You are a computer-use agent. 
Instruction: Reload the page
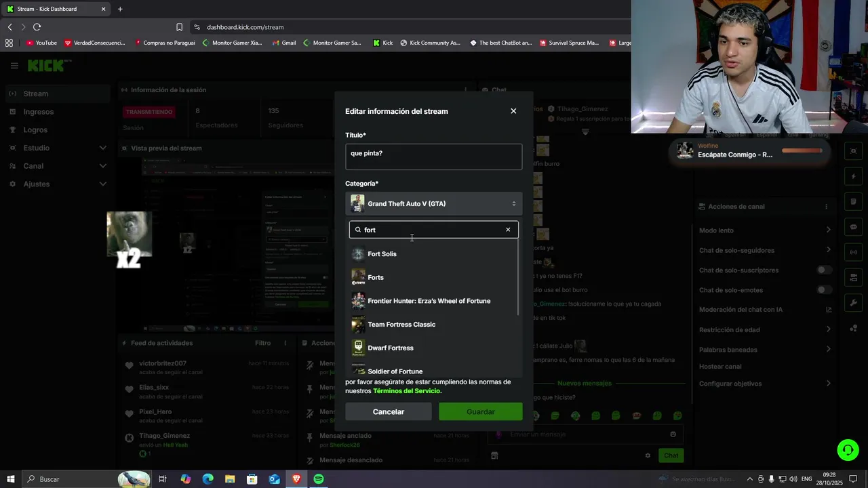[x=37, y=27]
